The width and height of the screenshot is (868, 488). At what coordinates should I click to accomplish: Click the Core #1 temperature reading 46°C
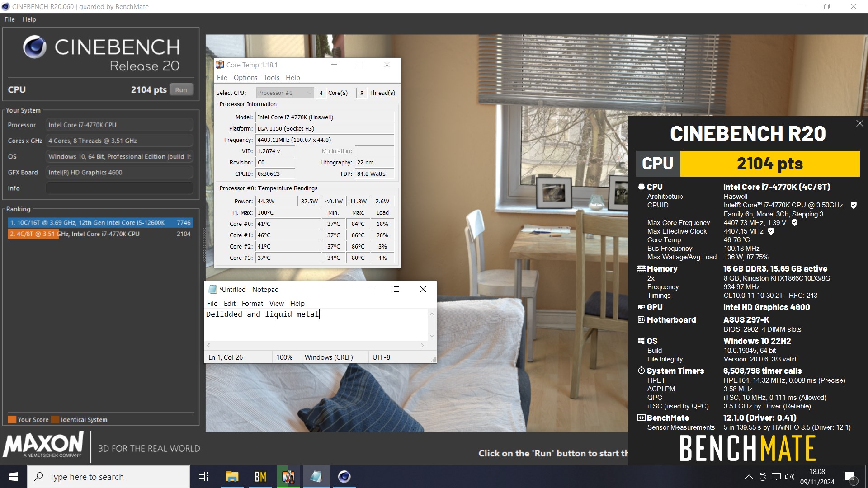288,235
